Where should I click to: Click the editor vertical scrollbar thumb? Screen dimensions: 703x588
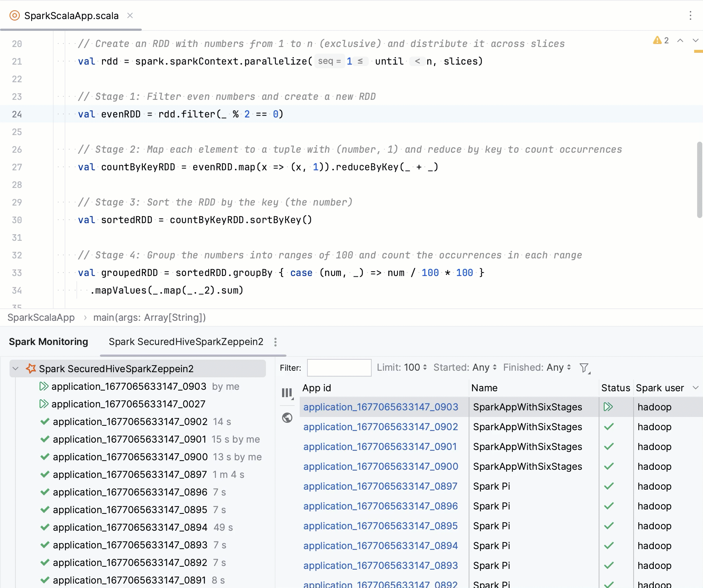coord(699,180)
